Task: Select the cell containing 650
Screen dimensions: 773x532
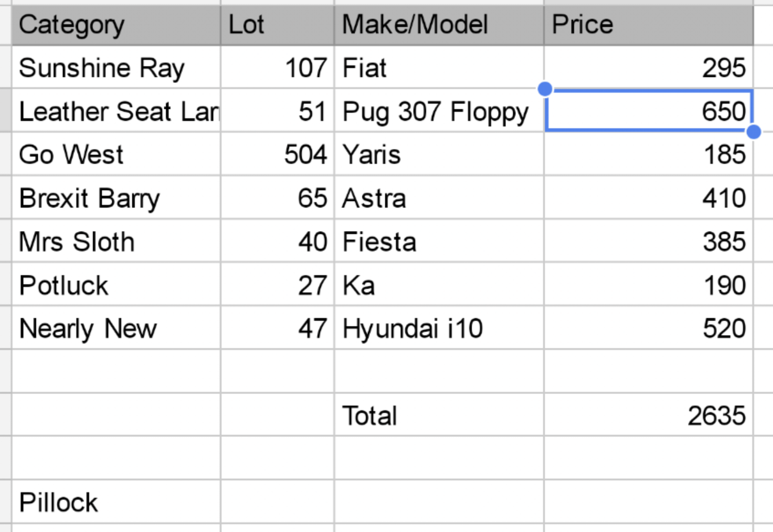Action: coord(649,111)
